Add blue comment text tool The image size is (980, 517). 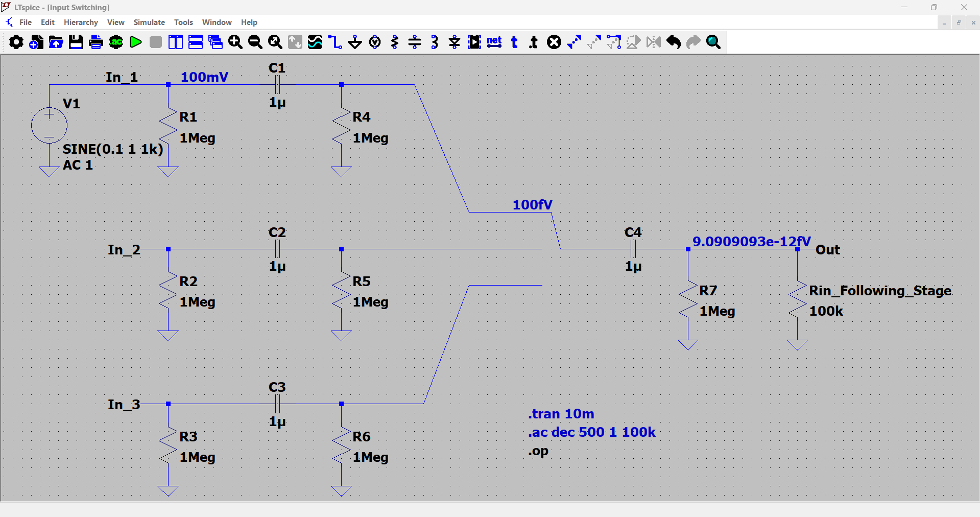(514, 42)
